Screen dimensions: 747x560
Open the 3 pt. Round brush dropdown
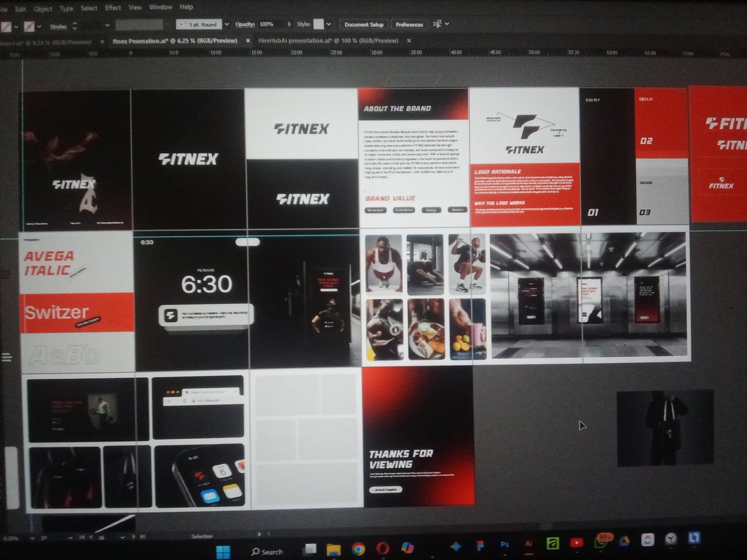(x=226, y=24)
